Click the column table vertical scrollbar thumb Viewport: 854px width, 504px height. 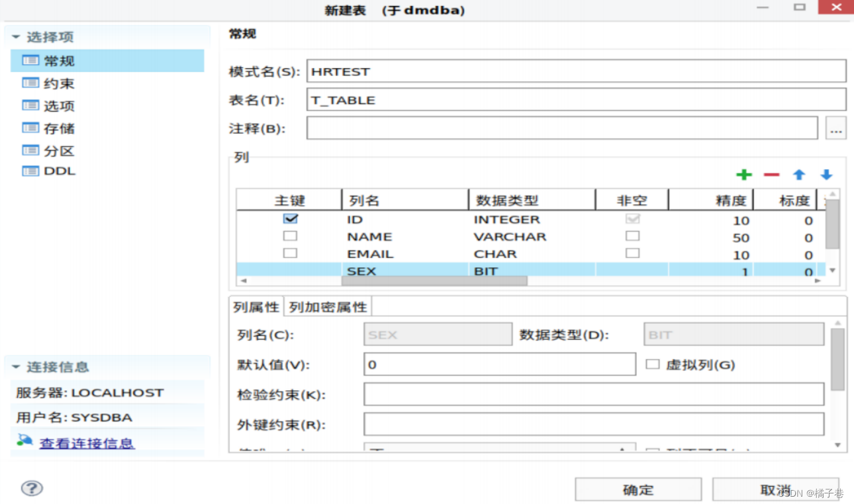click(833, 224)
